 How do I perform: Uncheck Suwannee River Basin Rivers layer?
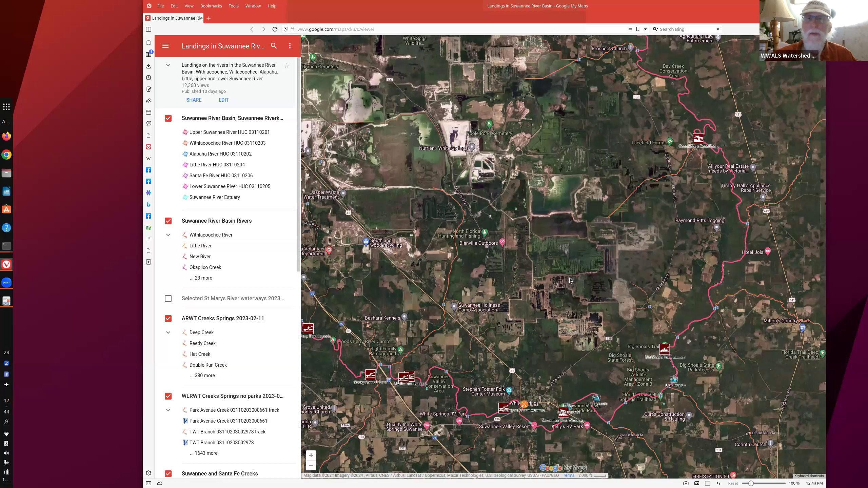(168, 221)
